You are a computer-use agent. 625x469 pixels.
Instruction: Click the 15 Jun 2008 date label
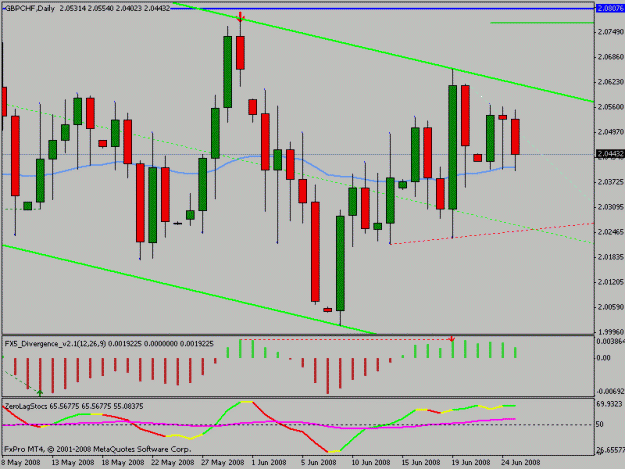(x=421, y=462)
